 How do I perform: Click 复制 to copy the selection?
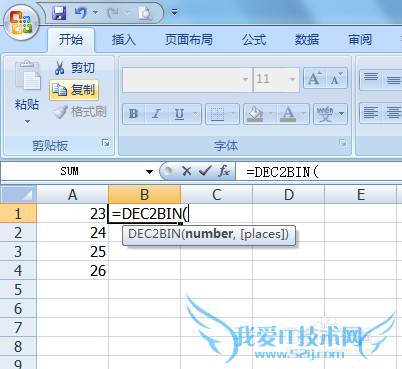(74, 90)
